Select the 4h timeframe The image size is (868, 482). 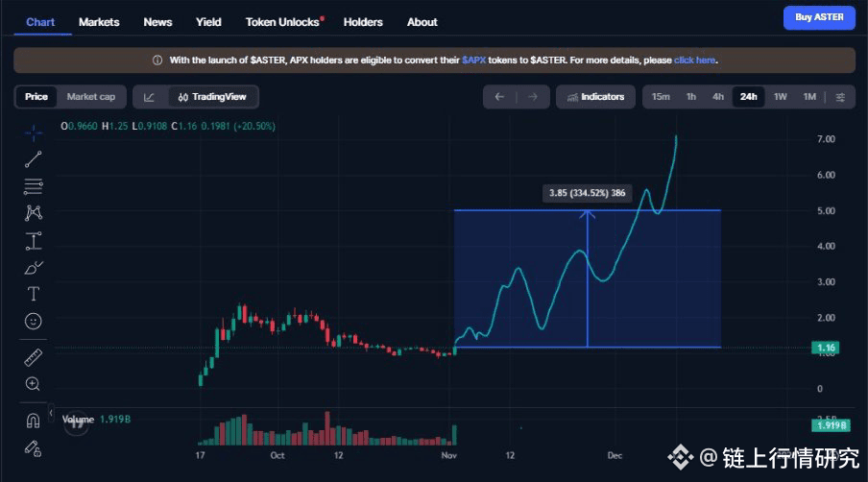point(718,97)
